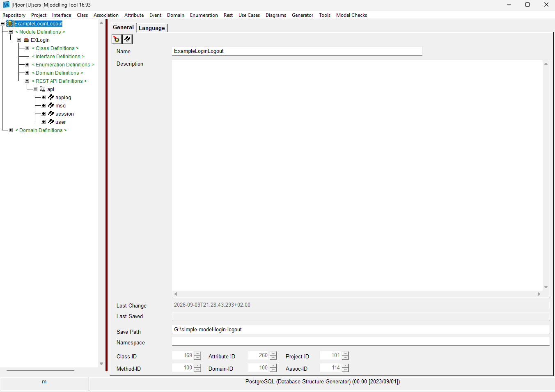The height and width of the screenshot is (392, 555).
Task: Click the ExampleLoginLogout project icon
Action: (10, 23)
